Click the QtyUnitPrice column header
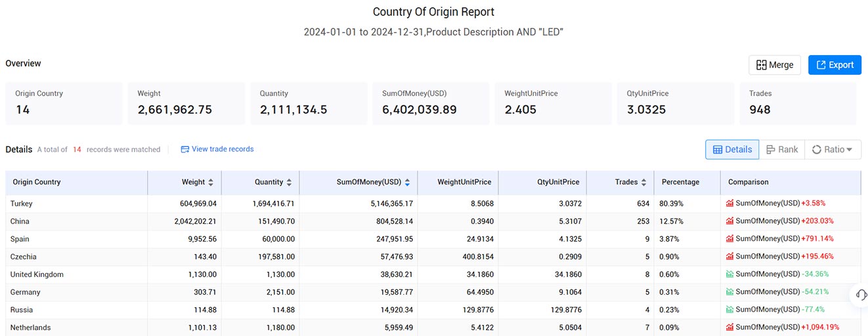The width and height of the screenshot is (868, 336). [542, 182]
